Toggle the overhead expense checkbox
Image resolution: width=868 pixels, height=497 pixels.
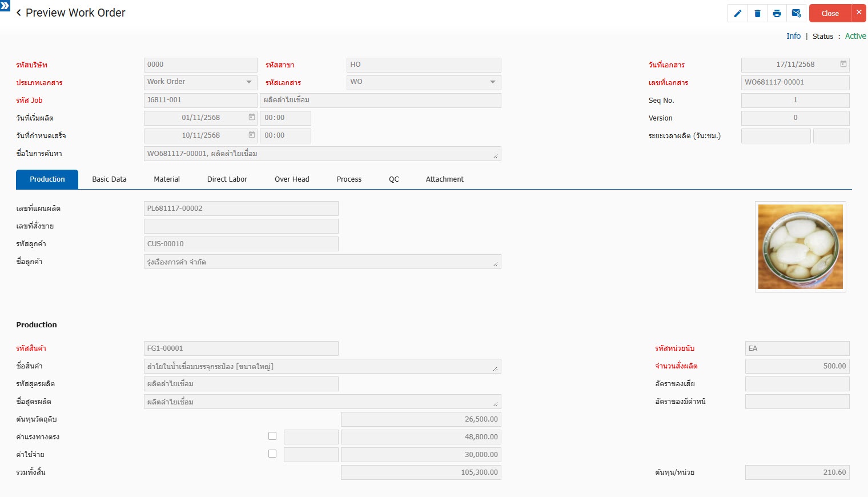coord(272,454)
